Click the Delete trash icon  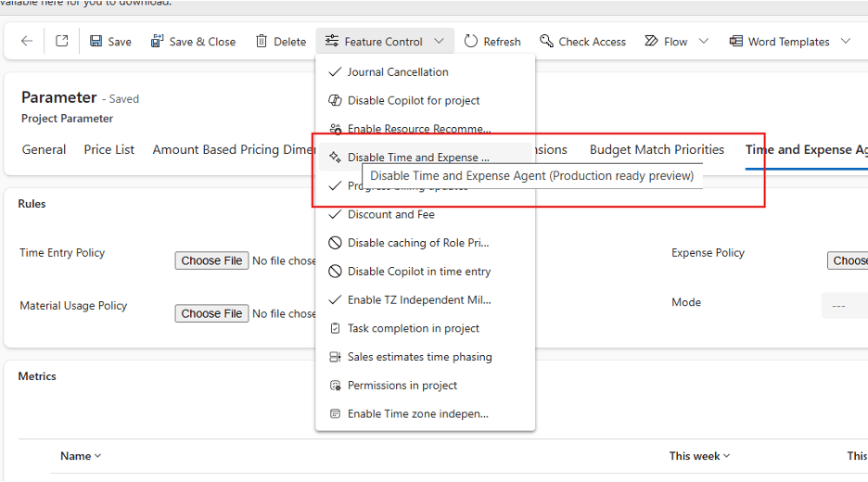(262, 42)
